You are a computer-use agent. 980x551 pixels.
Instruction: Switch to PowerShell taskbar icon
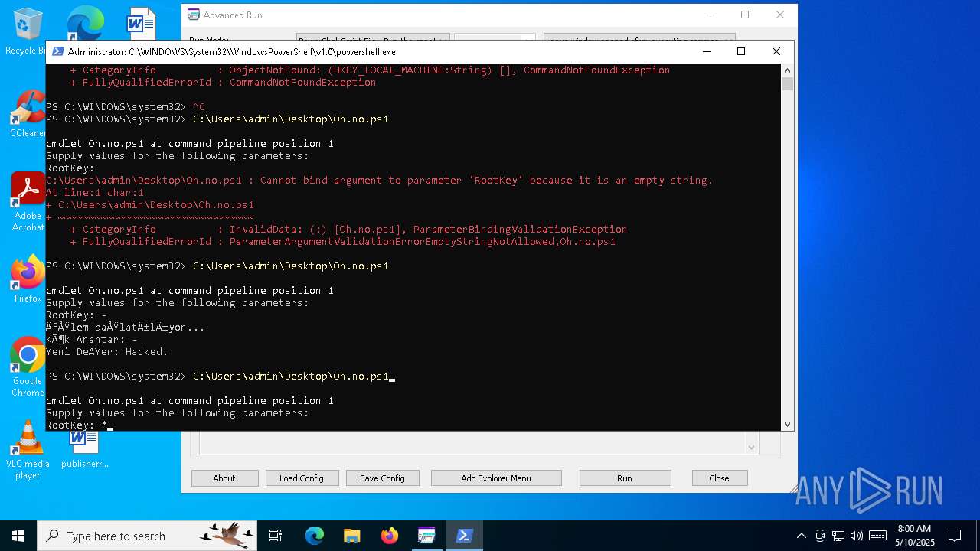(464, 536)
